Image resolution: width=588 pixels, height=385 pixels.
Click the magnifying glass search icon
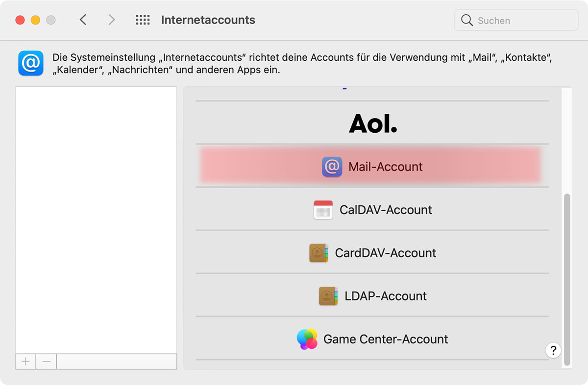(467, 20)
